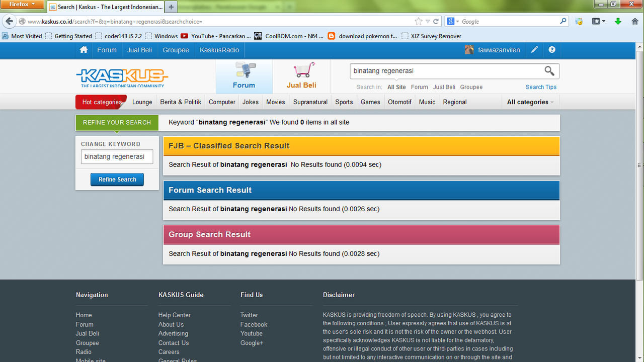This screenshot has height=362, width=644.
Task: Open Most Visited bookmarks folder
Action: (22, 36)
